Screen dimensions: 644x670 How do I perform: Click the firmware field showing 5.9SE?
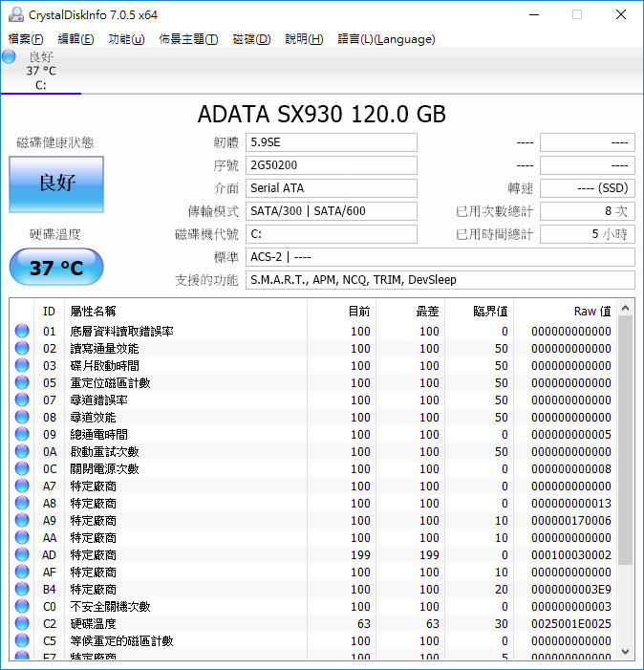tap(332, 142)
